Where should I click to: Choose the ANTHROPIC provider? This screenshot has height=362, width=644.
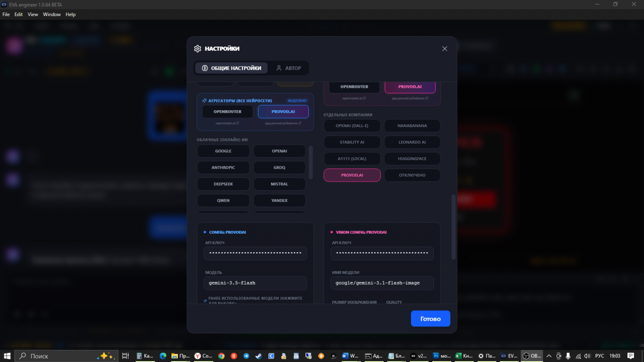(223, 168)
